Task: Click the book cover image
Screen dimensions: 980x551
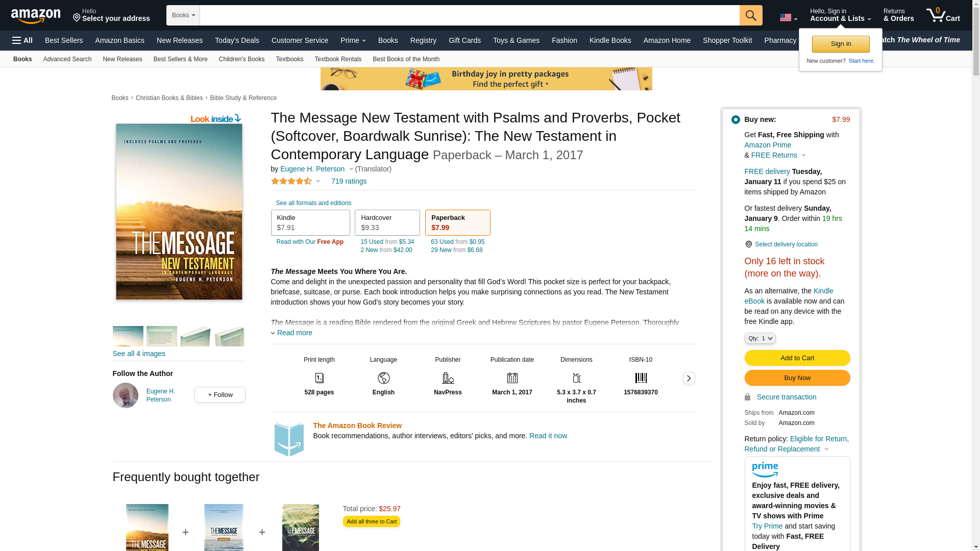Action: click(179, 212)
